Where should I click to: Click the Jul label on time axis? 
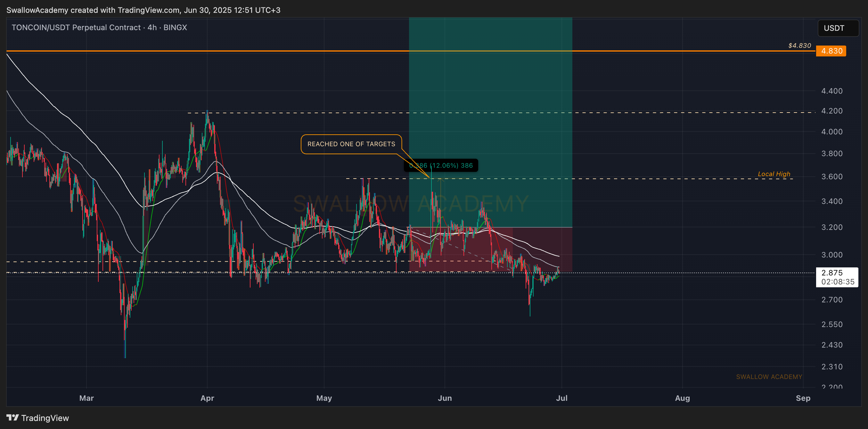(x=562, y=398)
